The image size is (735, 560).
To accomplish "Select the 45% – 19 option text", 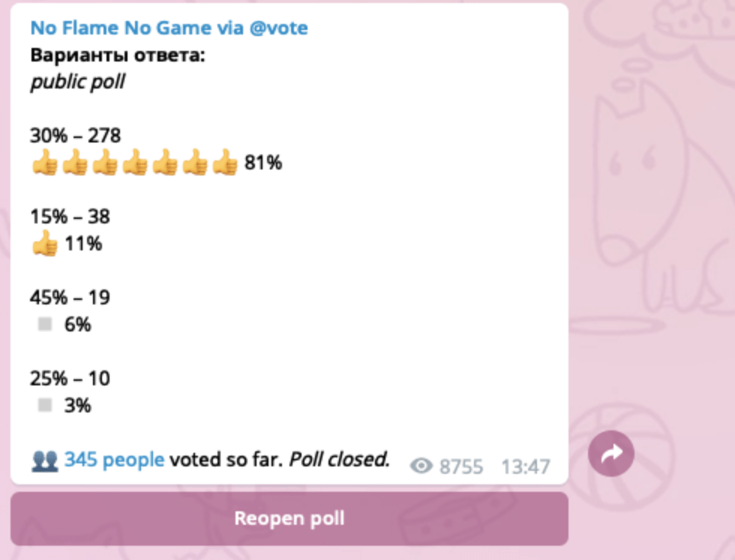I will (70, 298).
